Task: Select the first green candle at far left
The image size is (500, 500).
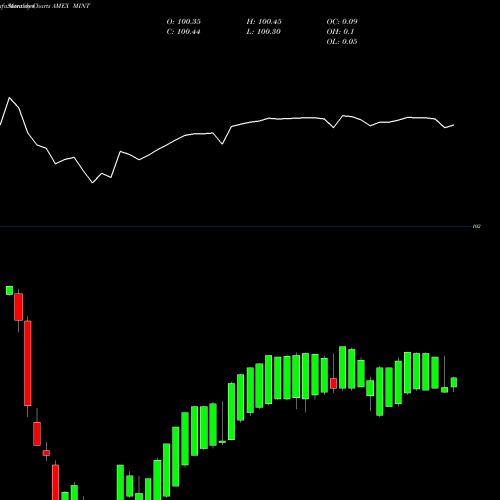Action: 9,290
